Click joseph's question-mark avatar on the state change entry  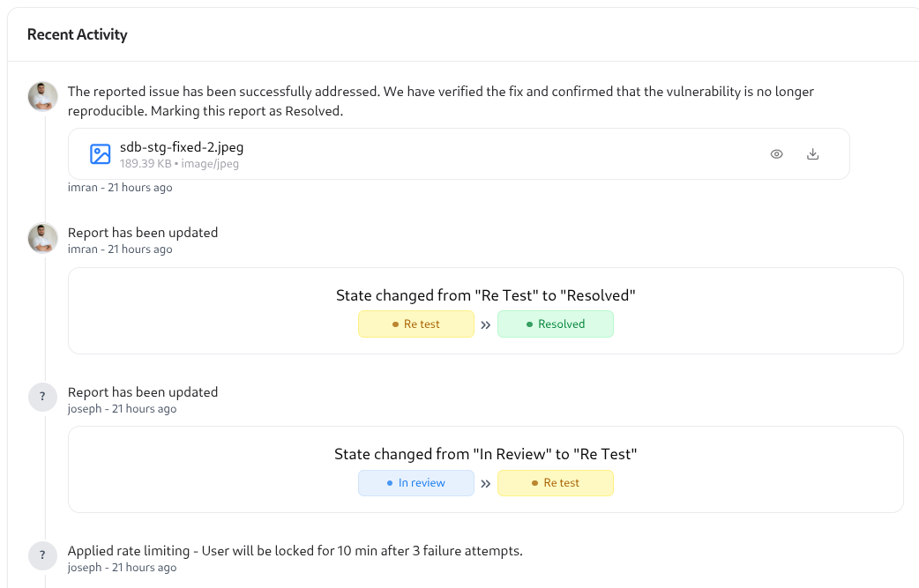43,397
